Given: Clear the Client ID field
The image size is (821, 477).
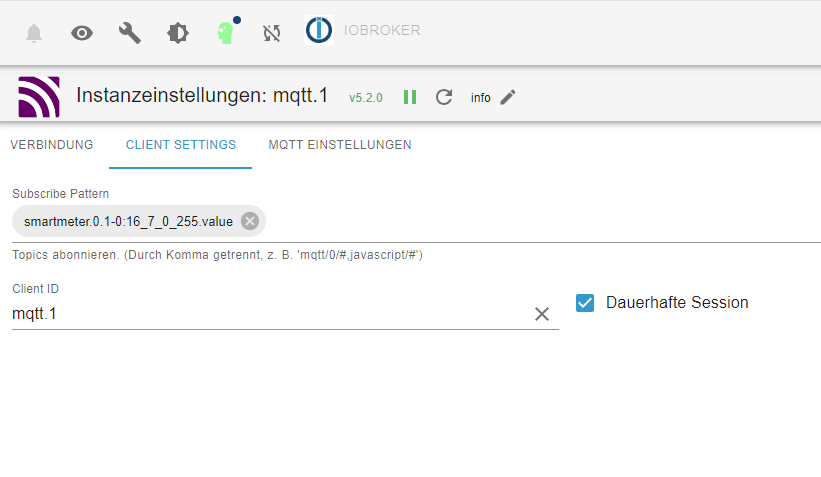Looking at the screenshot, I should click(542, 314).
